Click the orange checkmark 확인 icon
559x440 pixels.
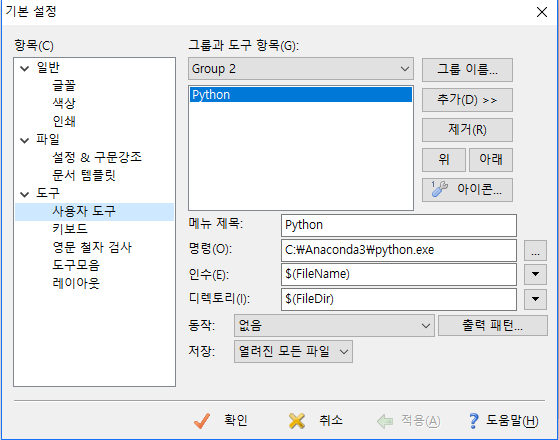point(202,421)
